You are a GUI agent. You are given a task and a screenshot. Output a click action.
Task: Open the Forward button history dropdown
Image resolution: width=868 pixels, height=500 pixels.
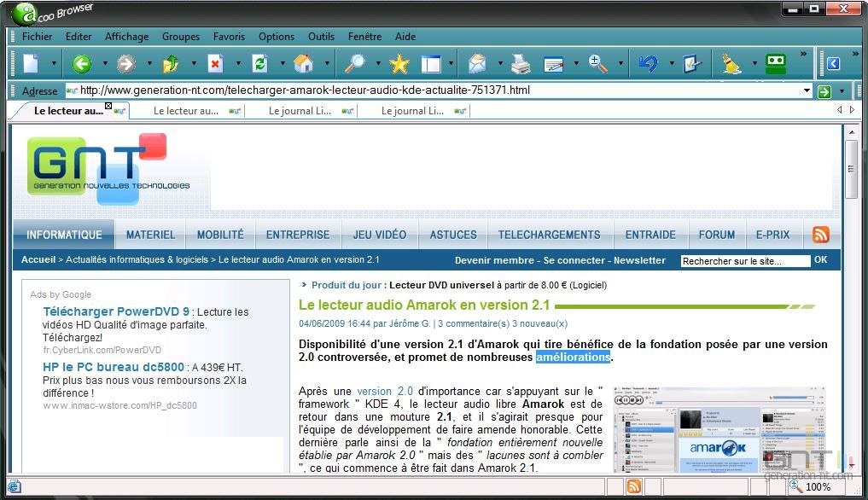[149, 64]
